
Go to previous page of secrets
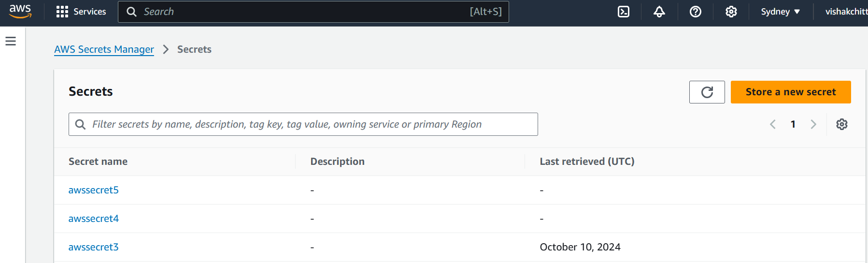coord(773,124)
